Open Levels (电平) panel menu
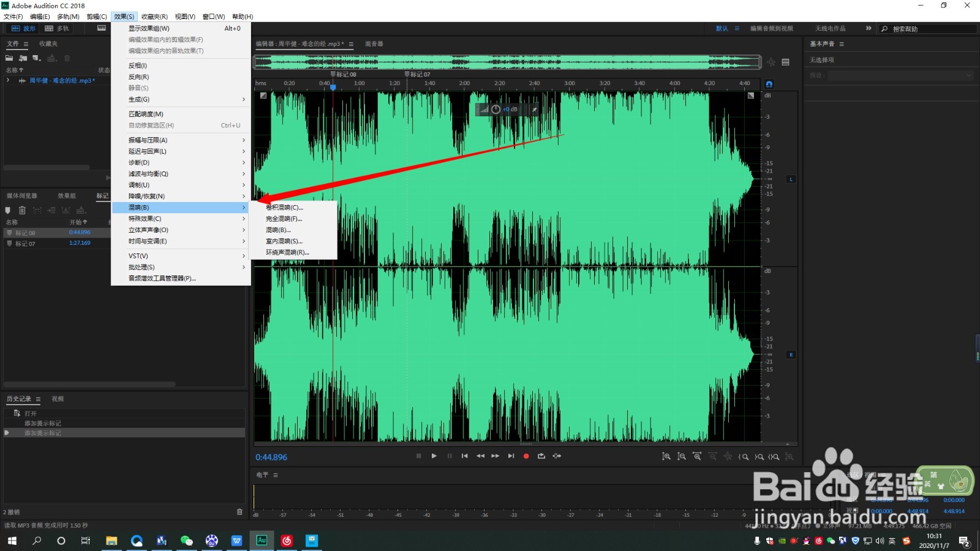Viewport: 980px width, 551px height. pyautogui.click(x=276, y=475)
